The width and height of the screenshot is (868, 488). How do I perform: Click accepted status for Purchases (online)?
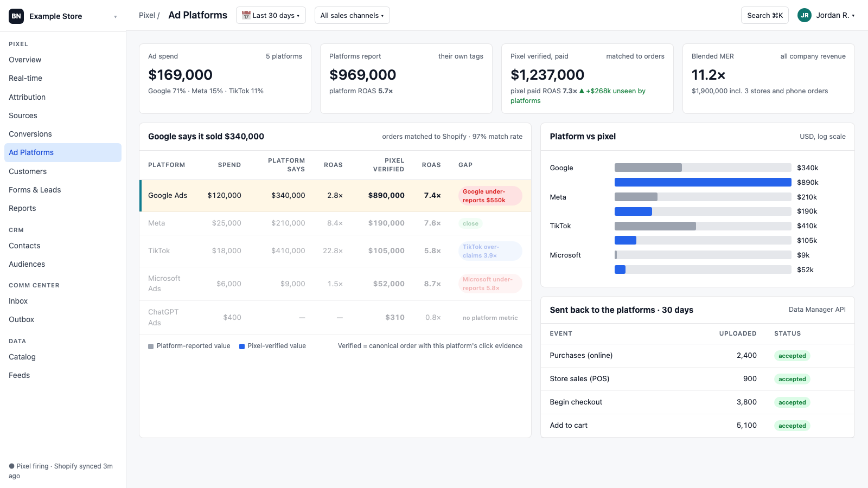[792, 356]
